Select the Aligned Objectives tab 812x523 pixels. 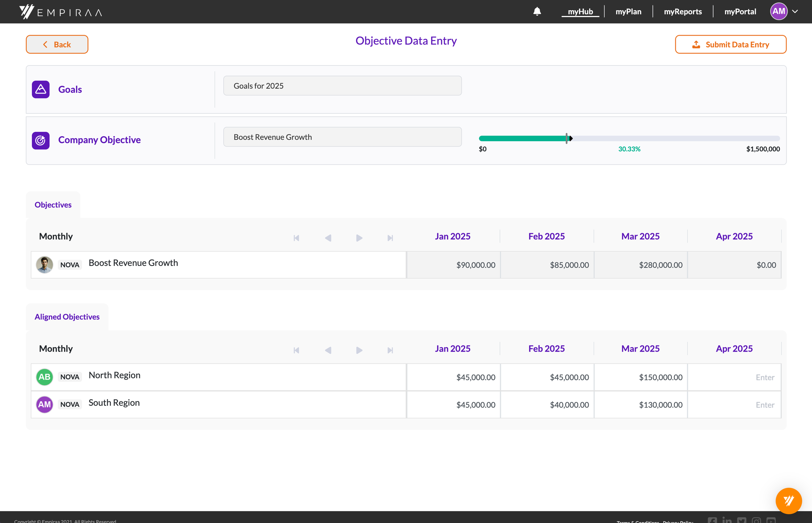[x=67, y=317]
